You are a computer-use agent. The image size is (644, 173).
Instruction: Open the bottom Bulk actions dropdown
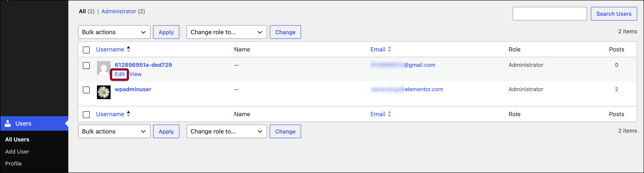(114, 132)
